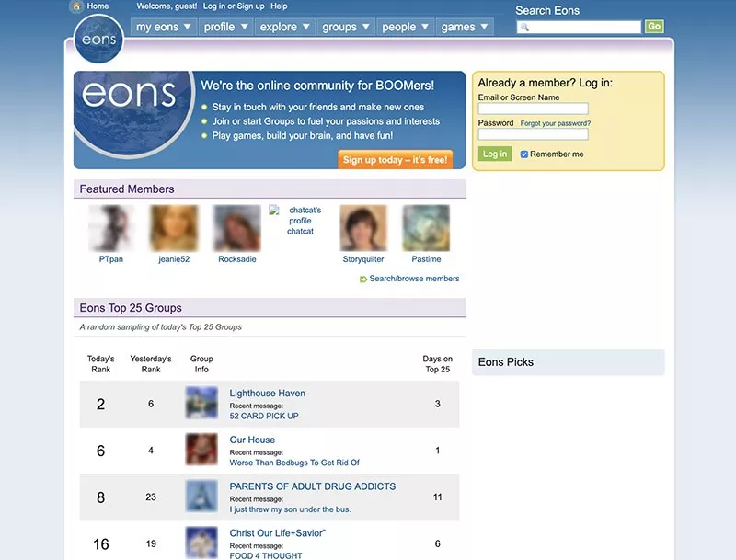
Task: Open the people menu
Action: pos(405,28)
